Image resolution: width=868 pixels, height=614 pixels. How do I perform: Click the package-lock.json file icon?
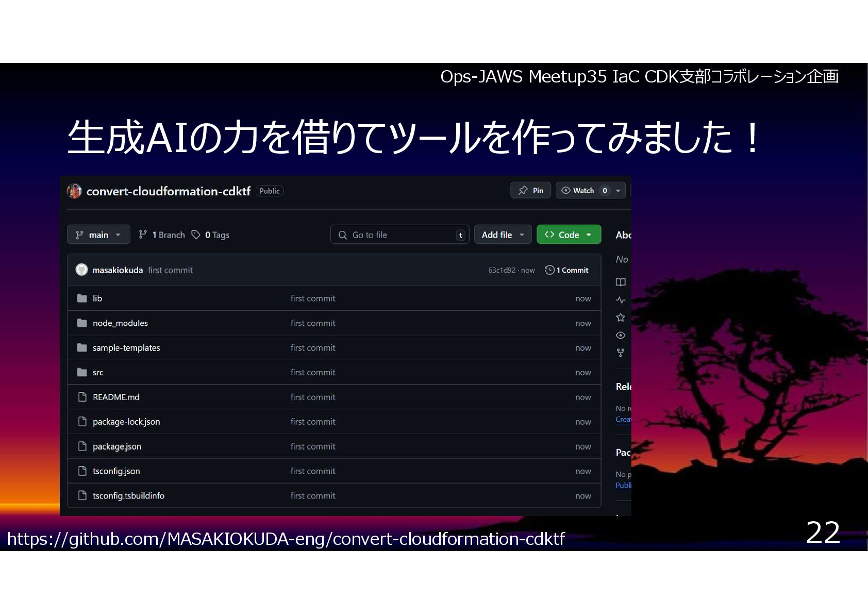coord(82,422)
